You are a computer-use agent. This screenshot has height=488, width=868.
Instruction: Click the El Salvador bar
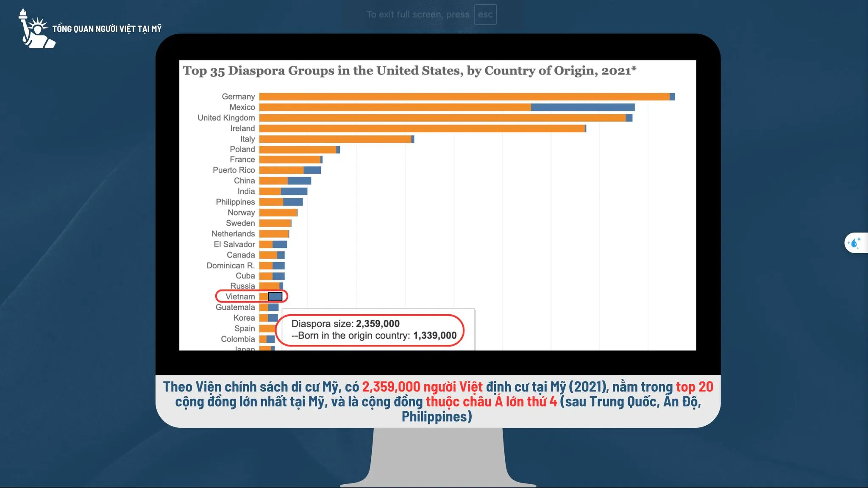[x=273, y=244]
